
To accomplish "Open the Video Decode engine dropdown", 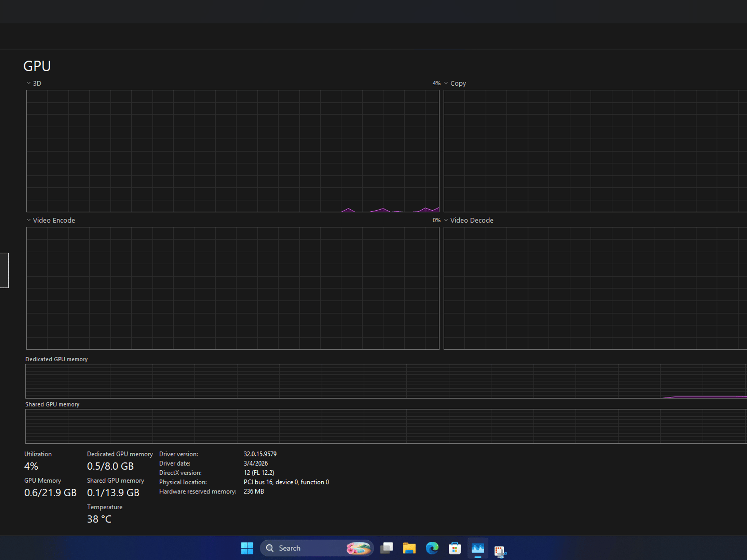I will [x=468, y=220].
